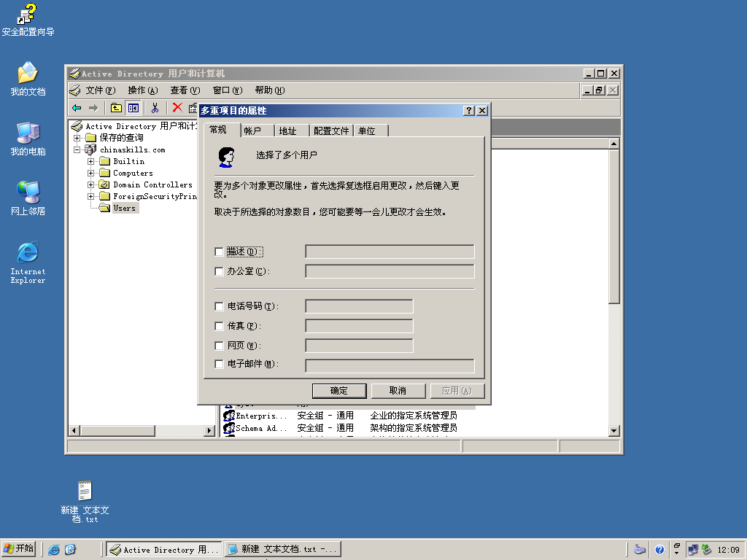Enable the 电话号码(T) checkbox

pos(219,306)
